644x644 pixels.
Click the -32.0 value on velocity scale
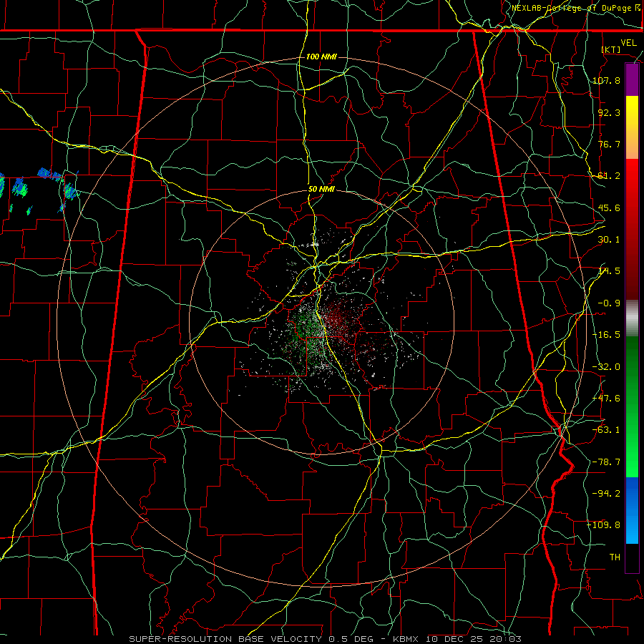click(607, 367)
